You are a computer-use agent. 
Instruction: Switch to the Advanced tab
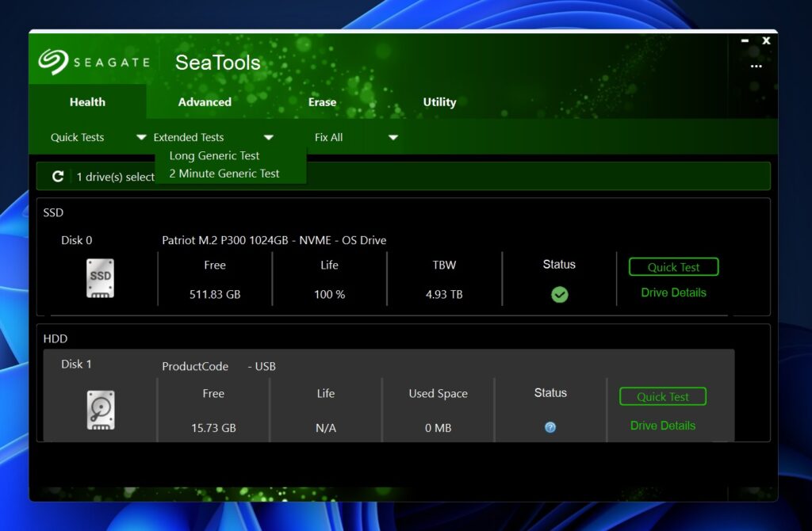coord(204,101)
